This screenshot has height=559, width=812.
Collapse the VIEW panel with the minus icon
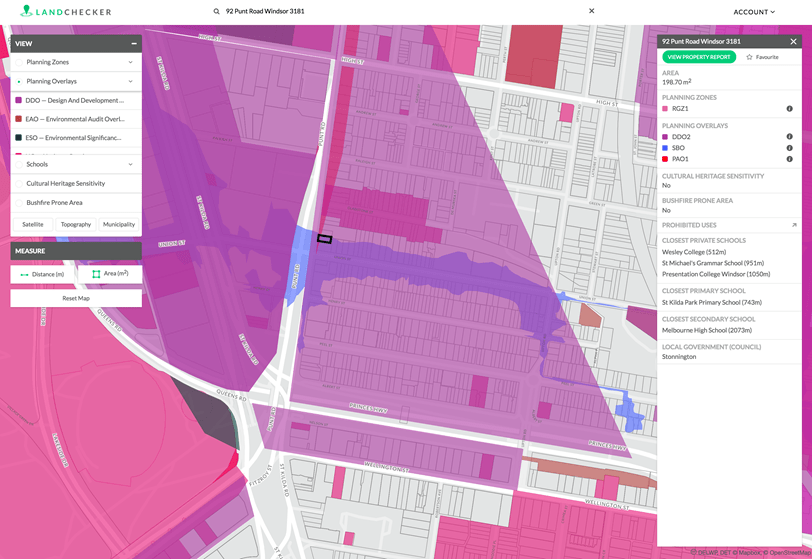(134, 44)
